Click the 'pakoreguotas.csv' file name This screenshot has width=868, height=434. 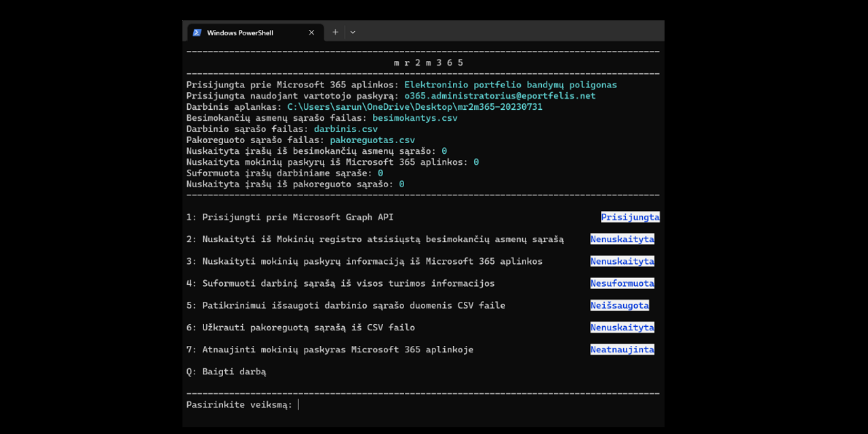pyautogui.click(x=372, y=140)
